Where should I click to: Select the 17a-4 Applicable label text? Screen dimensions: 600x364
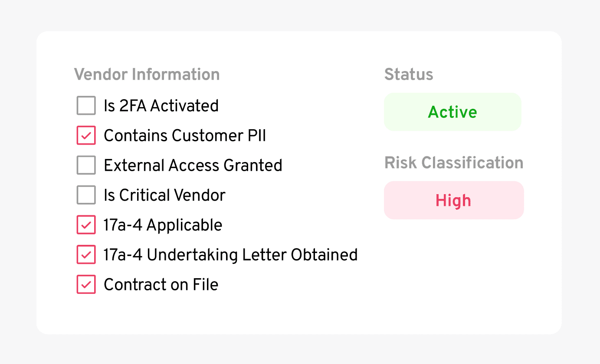tap(162, 225)
